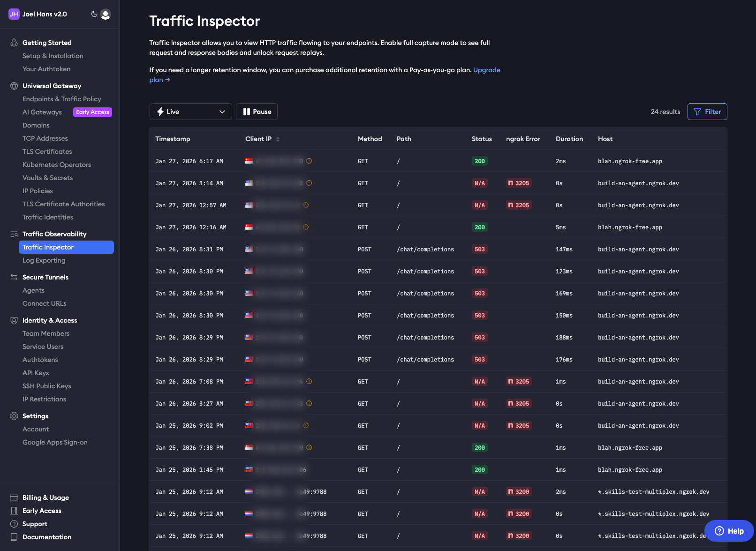The width and height of the screenshot is (756, 551).
Task: Click the Universal Gateway globe icon
Action: [x=14, y=86]
